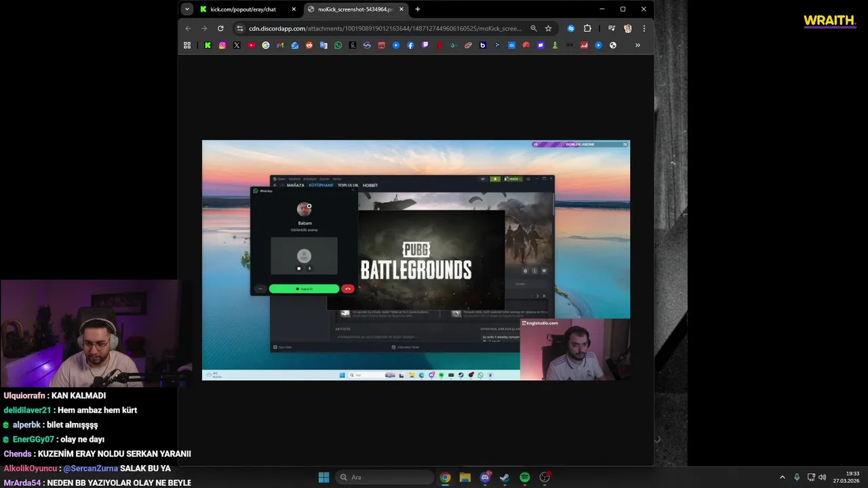Go forward in Chrome

[204, 28]
